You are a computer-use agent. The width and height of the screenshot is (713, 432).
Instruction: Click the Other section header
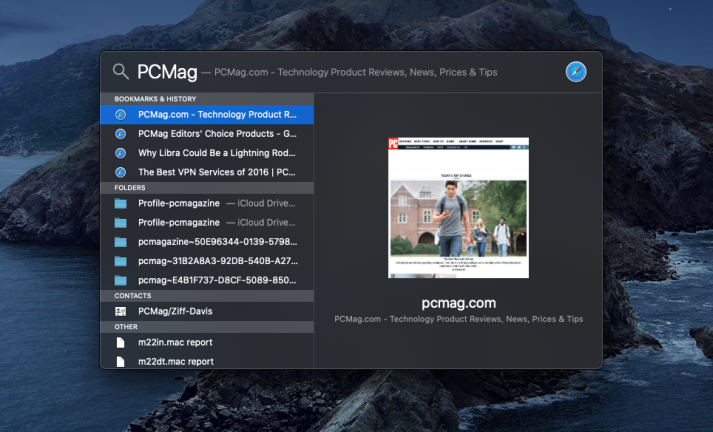coord(207,327)
